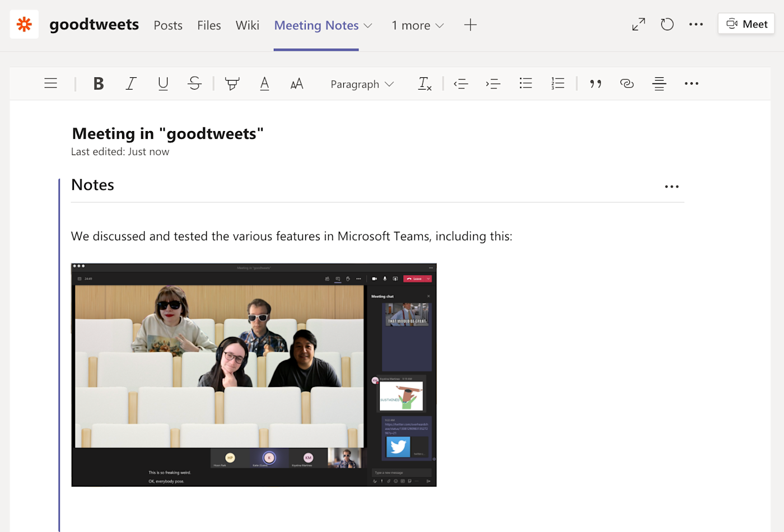Apply strikethrough to text
This screenshot has height=532, width=784.
(194, 84)
